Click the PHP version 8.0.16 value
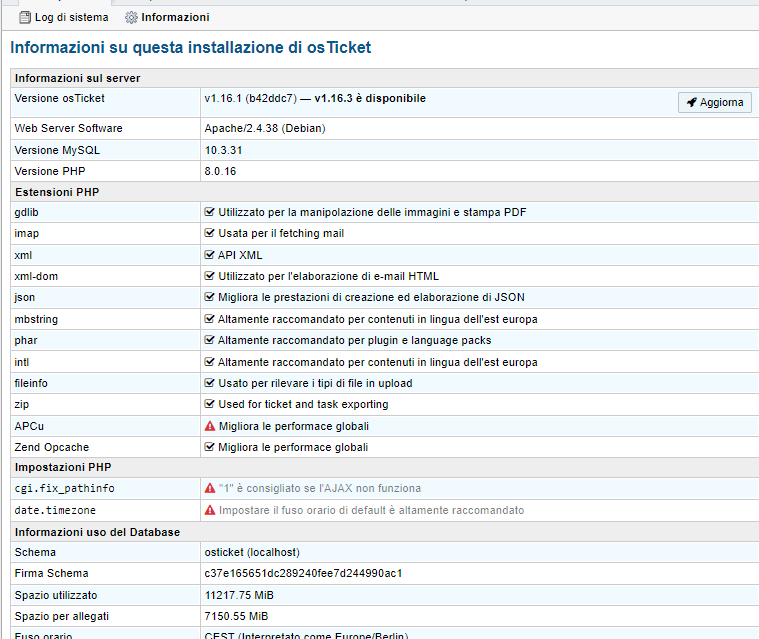The width and height of the screenshot is (759, 639). [x=220, y=171]
